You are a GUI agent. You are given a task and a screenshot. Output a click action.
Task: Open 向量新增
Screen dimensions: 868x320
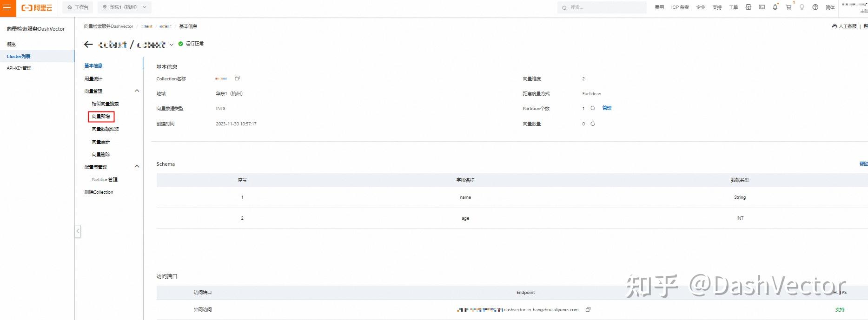coord(101,116)
